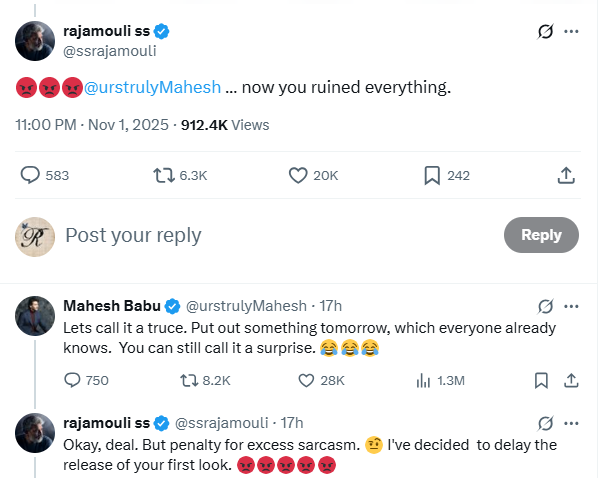
Task: Repost Mahesh Babu's reply with 8.2K reposts
Action: 188,380
